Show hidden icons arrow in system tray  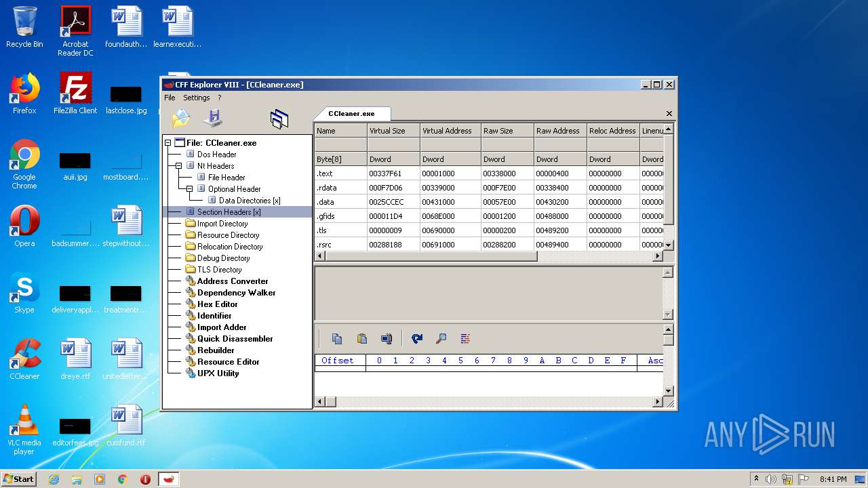tap(756, 479)
